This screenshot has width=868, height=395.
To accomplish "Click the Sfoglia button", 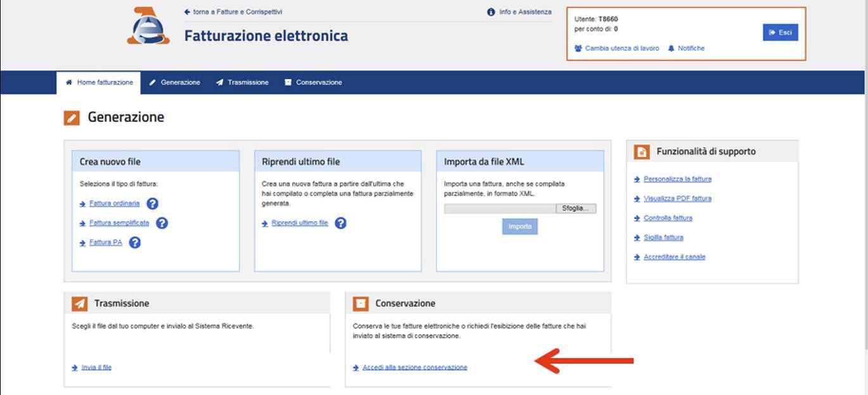I will coord(574,208).
